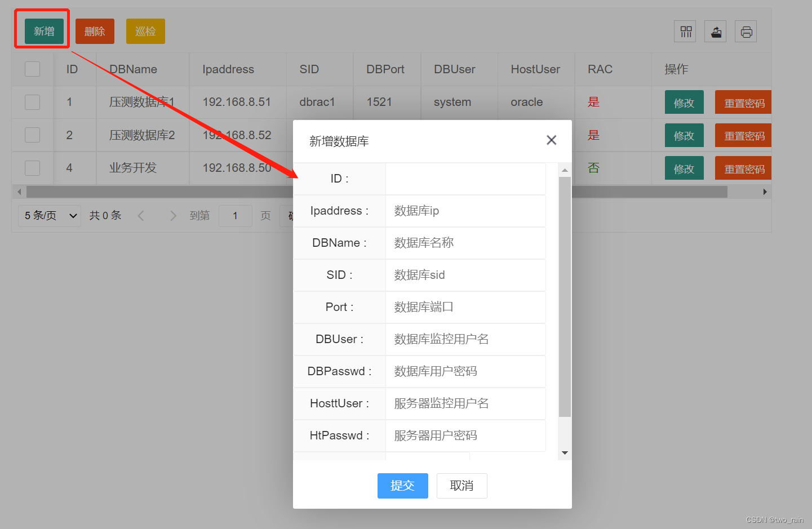Click 修改 for the 压测数据库1 row
This screenshot has width=812, height=529.
(x=684, y=102)
